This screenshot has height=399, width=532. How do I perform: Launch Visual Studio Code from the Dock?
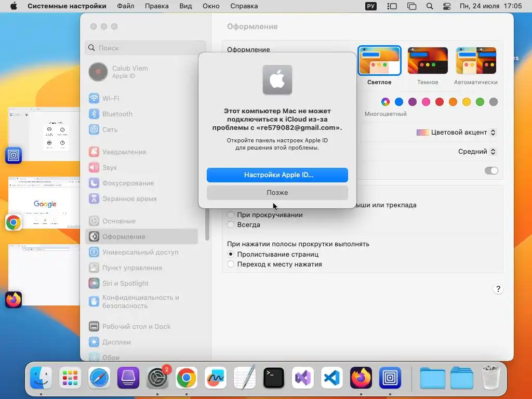(332, 378)
